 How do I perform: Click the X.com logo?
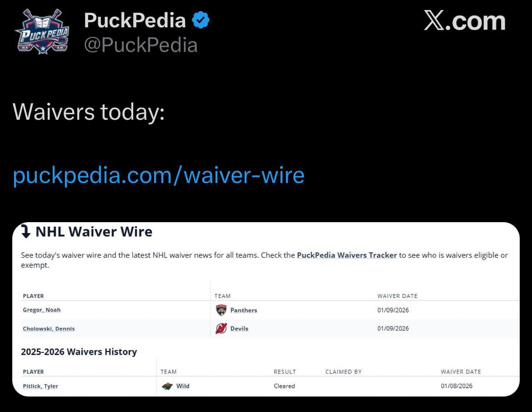pos(464,21)
